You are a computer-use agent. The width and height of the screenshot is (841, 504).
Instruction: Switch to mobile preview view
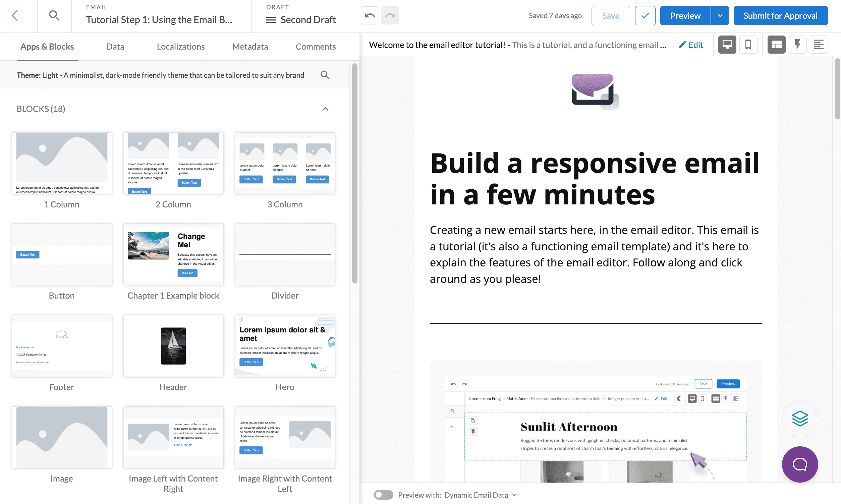[748, 45]
